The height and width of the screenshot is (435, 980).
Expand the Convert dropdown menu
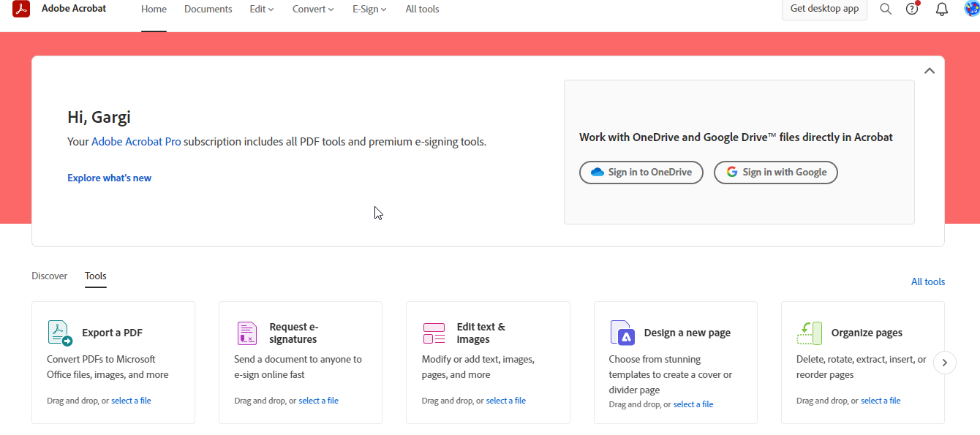[x=313, y=10]
